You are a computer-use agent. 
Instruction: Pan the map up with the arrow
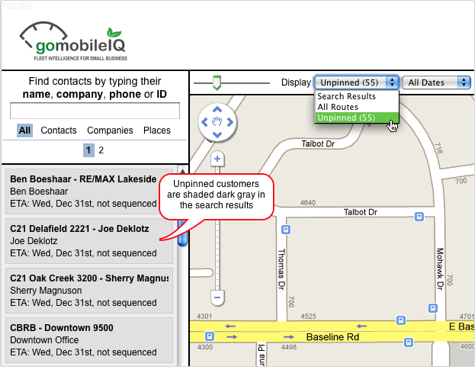point(217,109)
